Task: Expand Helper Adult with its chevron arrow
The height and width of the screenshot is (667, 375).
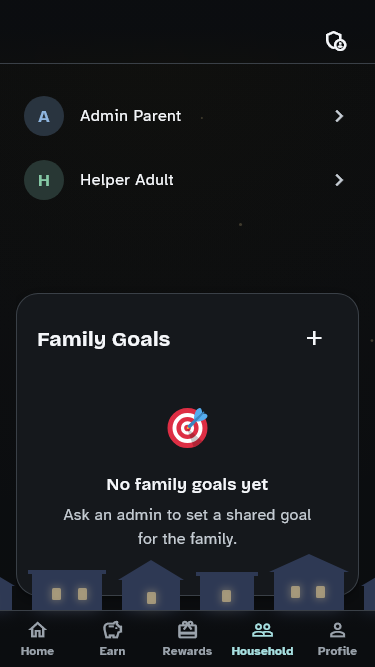Action: [x=339, y=180]
